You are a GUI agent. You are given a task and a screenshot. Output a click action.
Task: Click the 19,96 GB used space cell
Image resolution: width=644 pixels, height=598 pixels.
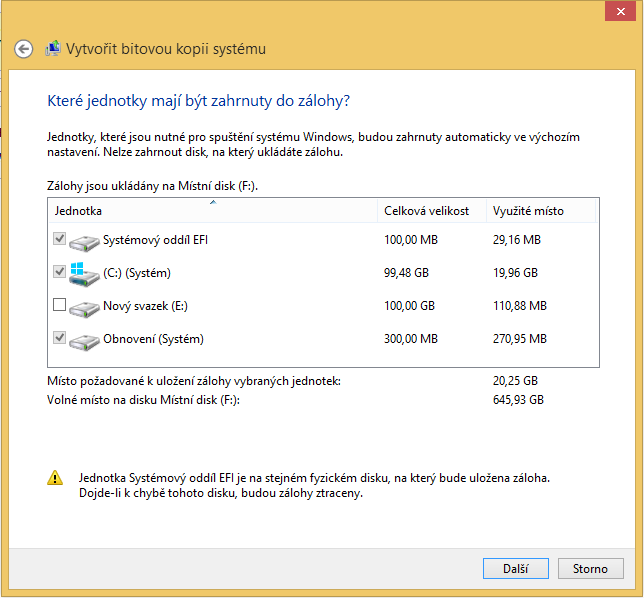515,273
